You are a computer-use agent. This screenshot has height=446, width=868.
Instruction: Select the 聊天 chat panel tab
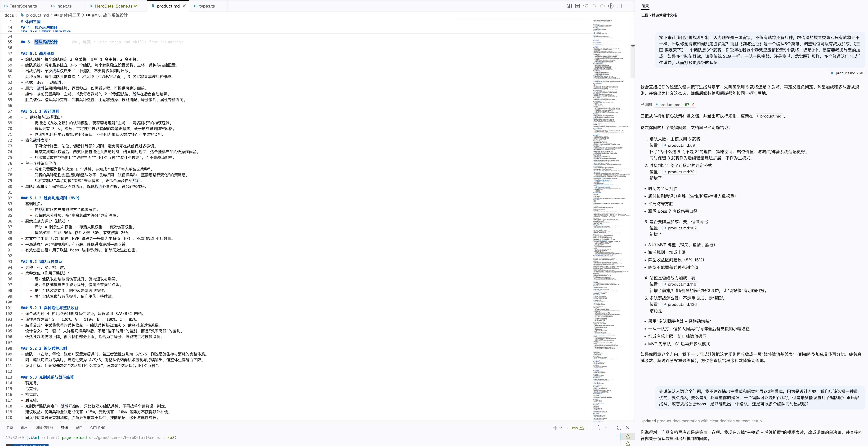pyautogui.click(x=645, y=6)
